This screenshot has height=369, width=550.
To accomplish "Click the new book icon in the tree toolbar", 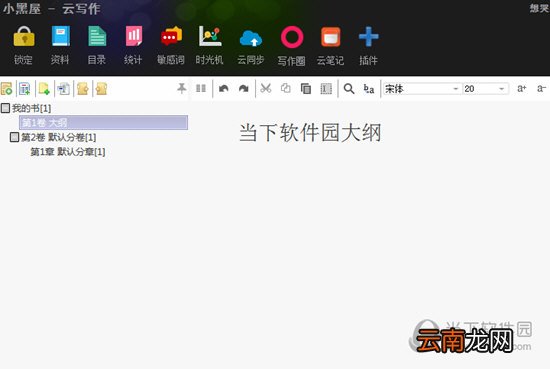I will coord(7,89).
